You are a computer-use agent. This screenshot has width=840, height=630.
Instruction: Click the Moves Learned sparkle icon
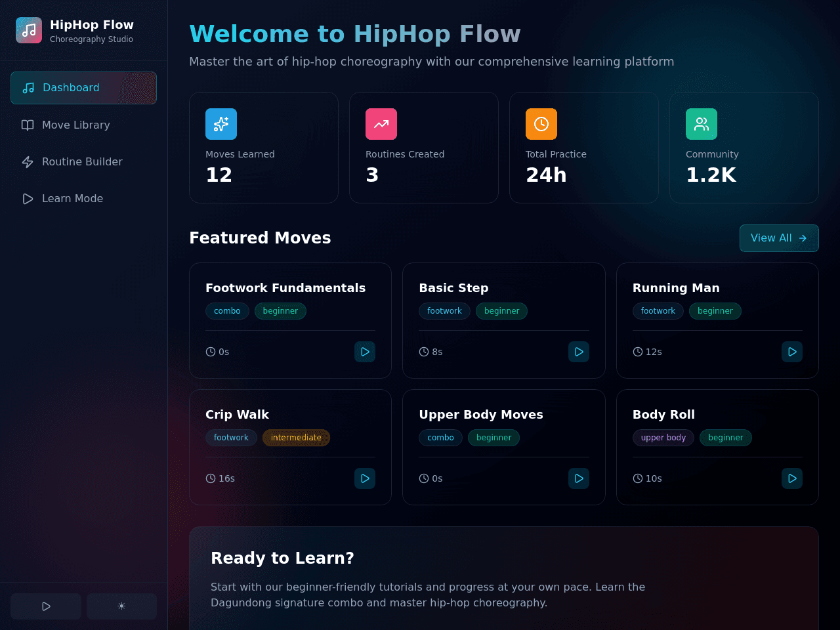coord(221,124)
